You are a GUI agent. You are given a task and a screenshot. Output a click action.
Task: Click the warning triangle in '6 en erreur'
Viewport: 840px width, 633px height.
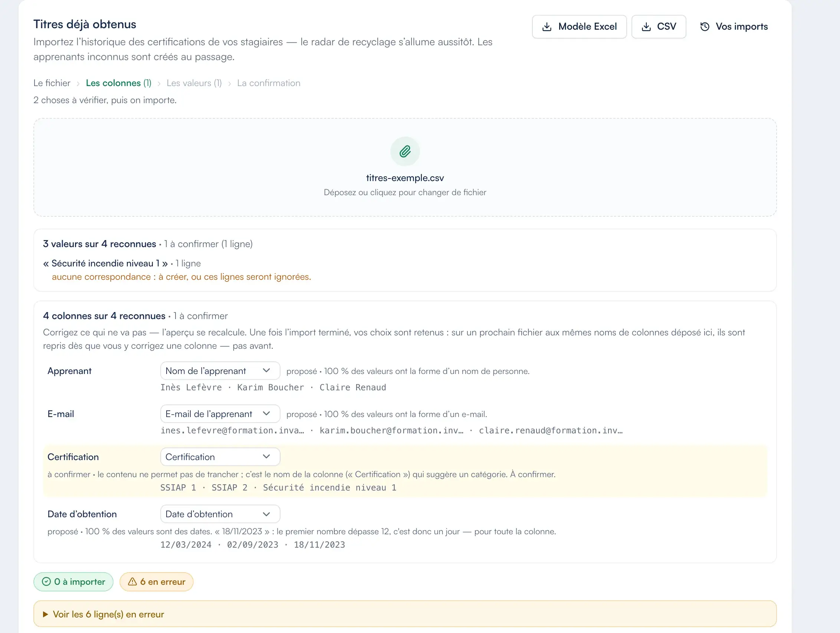click(x=132, y=582)
